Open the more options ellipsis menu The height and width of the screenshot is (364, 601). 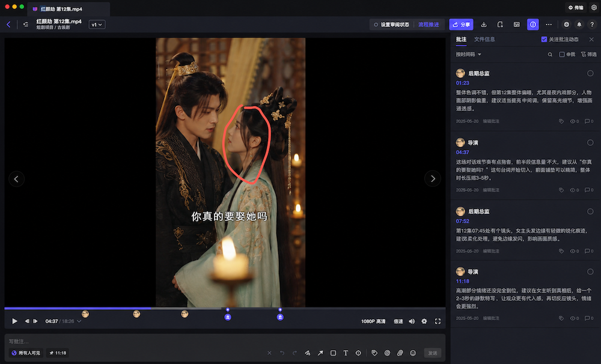click(549, 25)
